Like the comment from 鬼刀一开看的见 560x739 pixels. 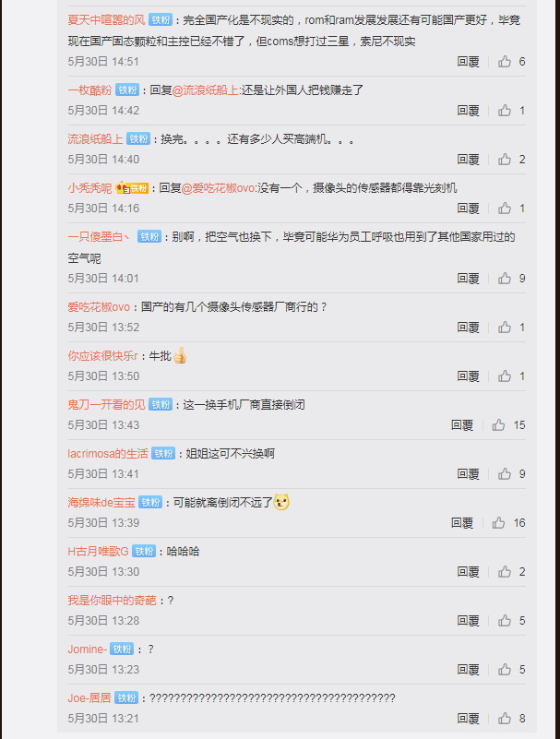(x=498, y=425)
